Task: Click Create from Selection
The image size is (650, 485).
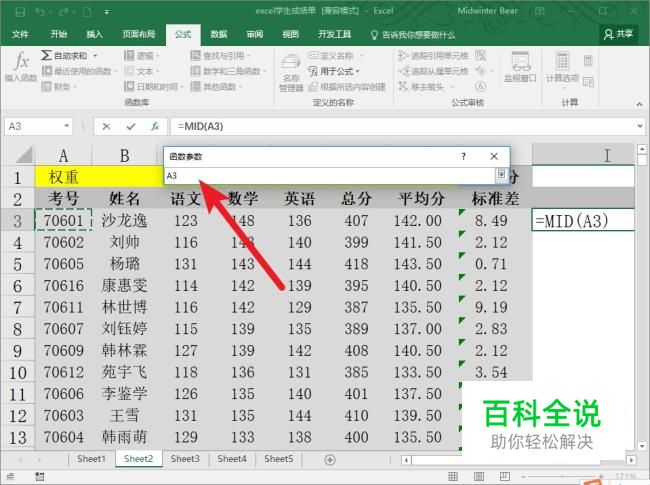Action: 347,87
